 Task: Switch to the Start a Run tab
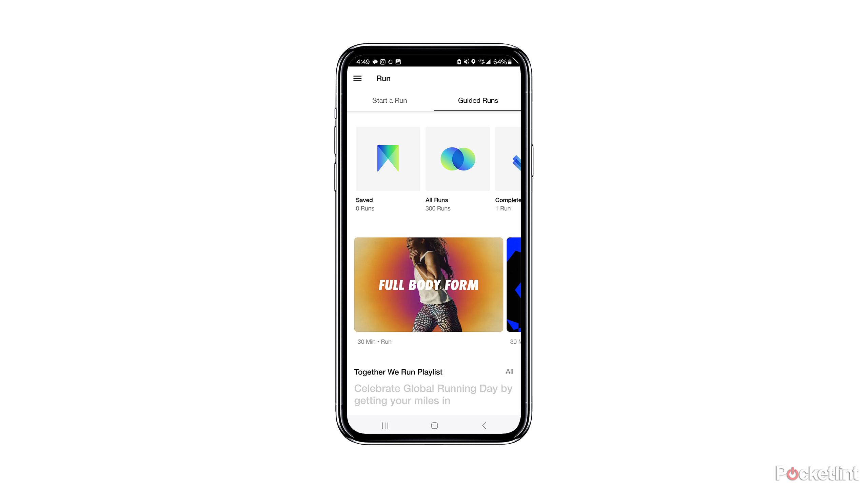click(391, 100)
